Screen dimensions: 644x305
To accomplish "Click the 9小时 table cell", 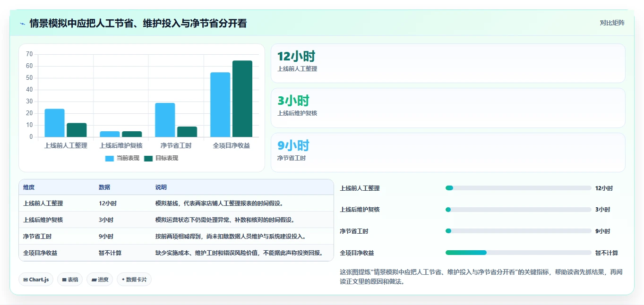I will (x=106, y=237).
